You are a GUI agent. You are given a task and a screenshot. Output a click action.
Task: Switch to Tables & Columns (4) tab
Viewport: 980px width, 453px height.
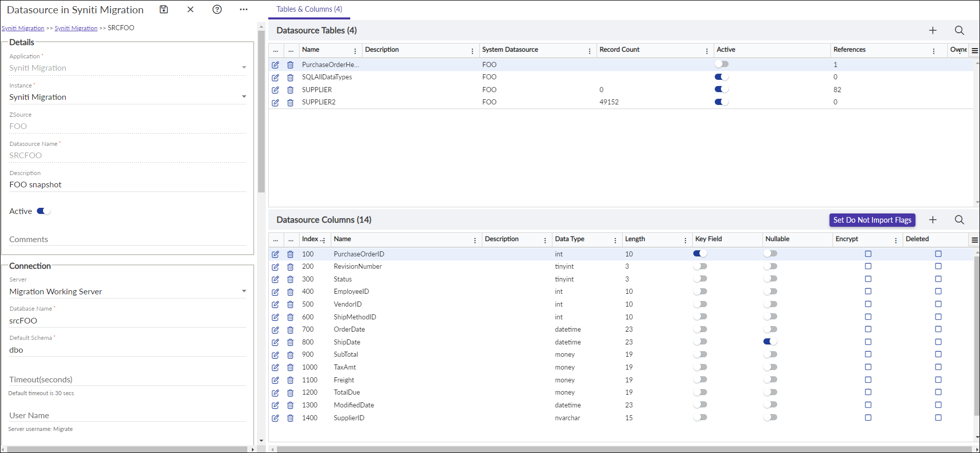[309, 9]
